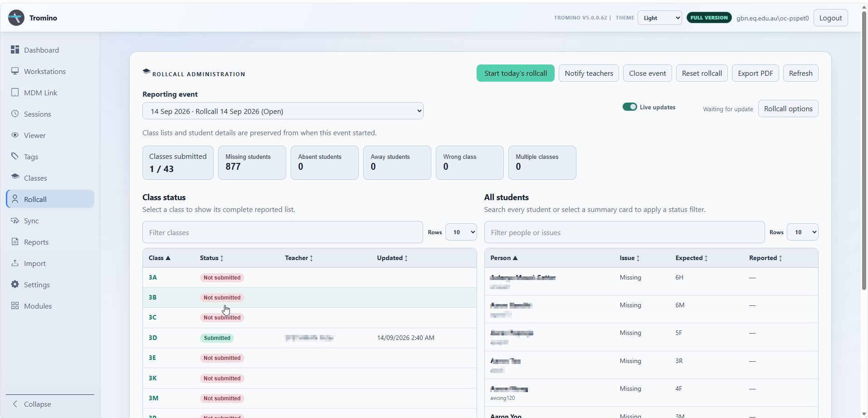Click the Tags label icon

click(x=15, y=156)
